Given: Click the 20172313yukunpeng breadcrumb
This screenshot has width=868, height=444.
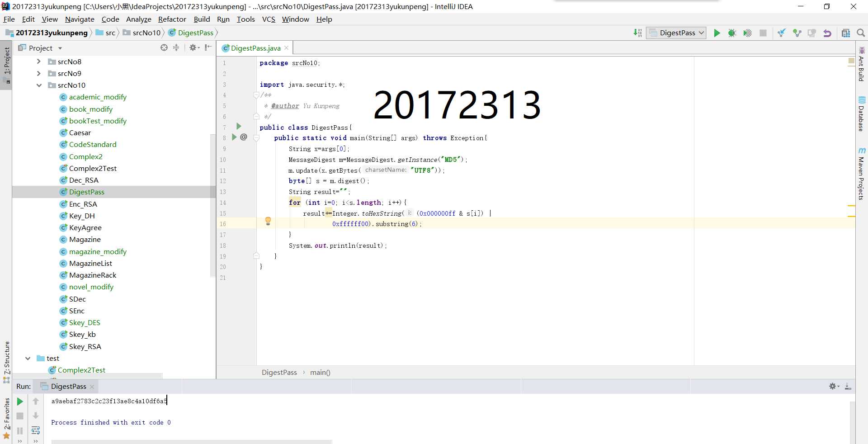Looking at the screenshot, I should 47,33.
